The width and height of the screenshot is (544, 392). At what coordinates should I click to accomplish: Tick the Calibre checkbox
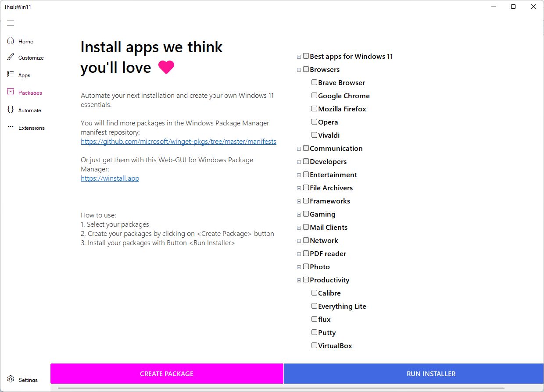tap(314, 293)
